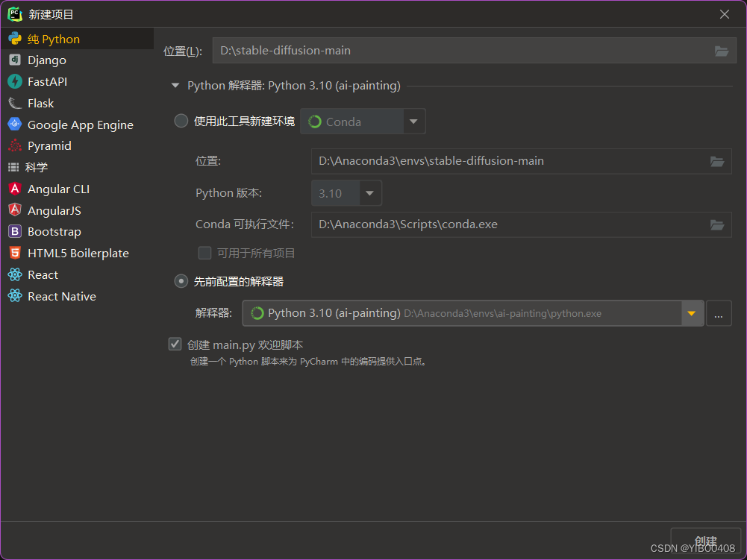Click the React atom icon
The width and height of the screenshot is (747, 560).
(x=15, y=274)
